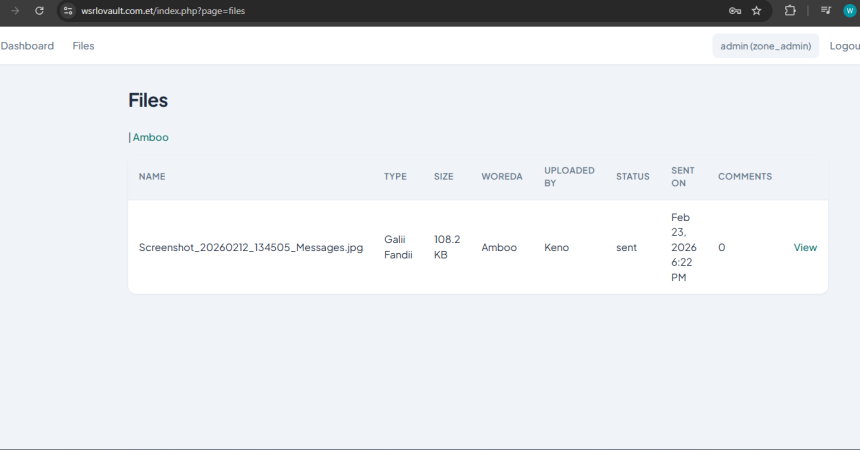This screenshot has height=450, width=860.
Task: Open the Chrome profile avatar W
Action: (849, 11)
